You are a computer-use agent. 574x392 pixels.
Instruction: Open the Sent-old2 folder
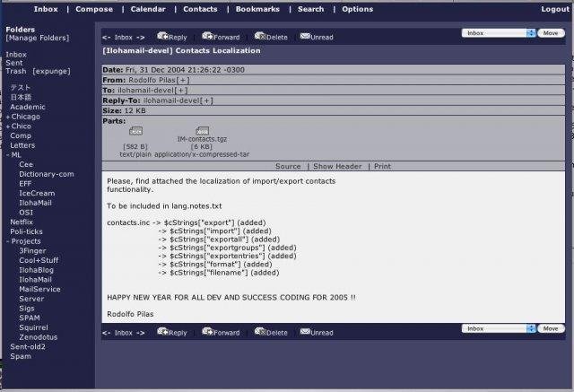tap(28, 346)
